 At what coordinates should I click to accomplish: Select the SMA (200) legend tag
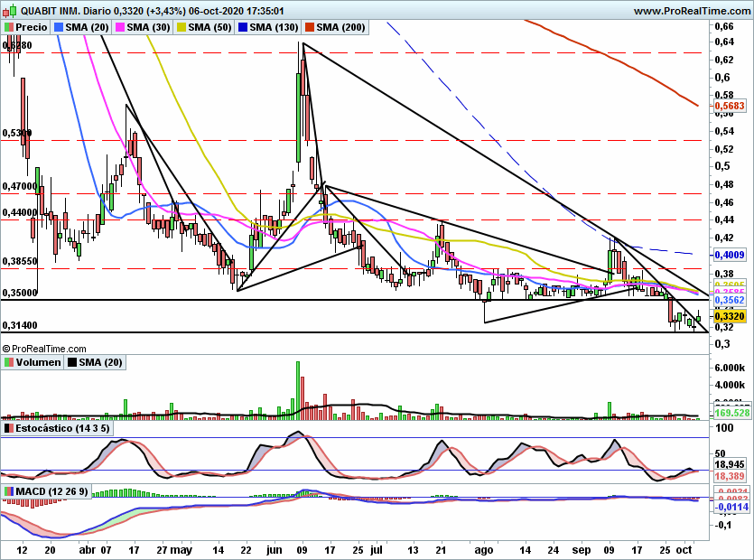335,27
